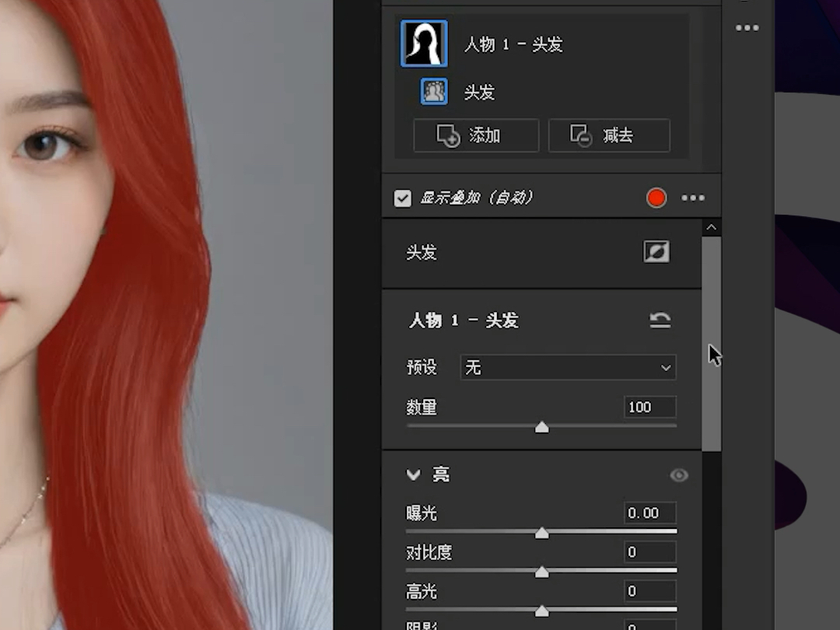The image size is (840, 630).
Task: Click the reset icon beside 人物 1 - 头发
Action: pyautogui.click(x=660, y=320)
